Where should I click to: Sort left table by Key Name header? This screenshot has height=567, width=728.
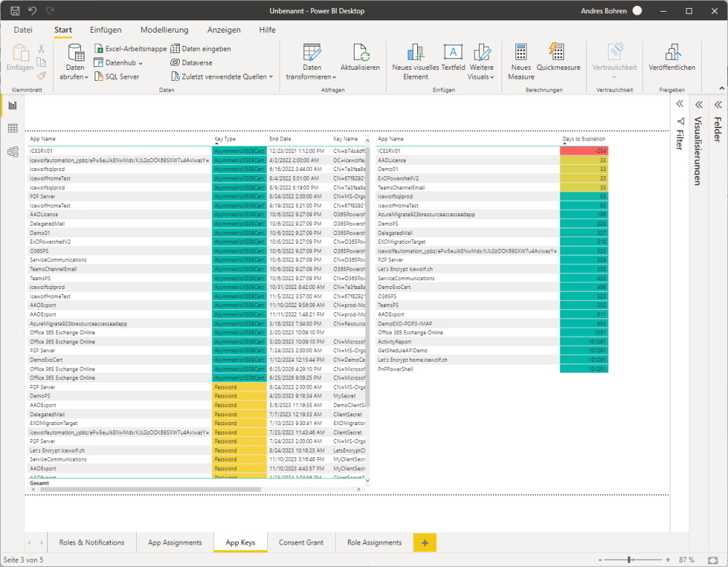[345, 139]
